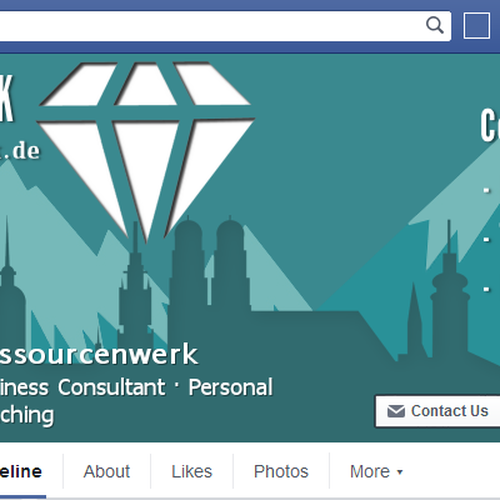Image resolution: width=500 pixels, height=500 pixels.
Task: Switch to the Timeline tab
Action: click(21, 472)
